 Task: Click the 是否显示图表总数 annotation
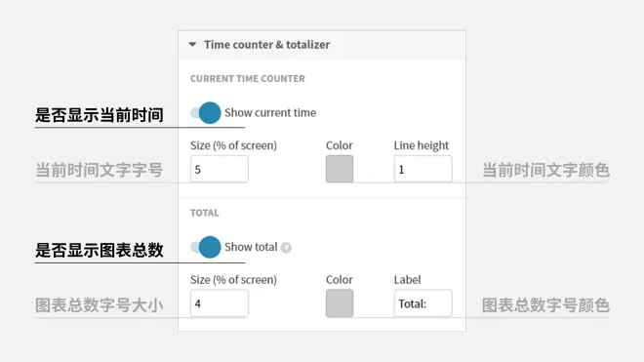click(x=100, y=250)
